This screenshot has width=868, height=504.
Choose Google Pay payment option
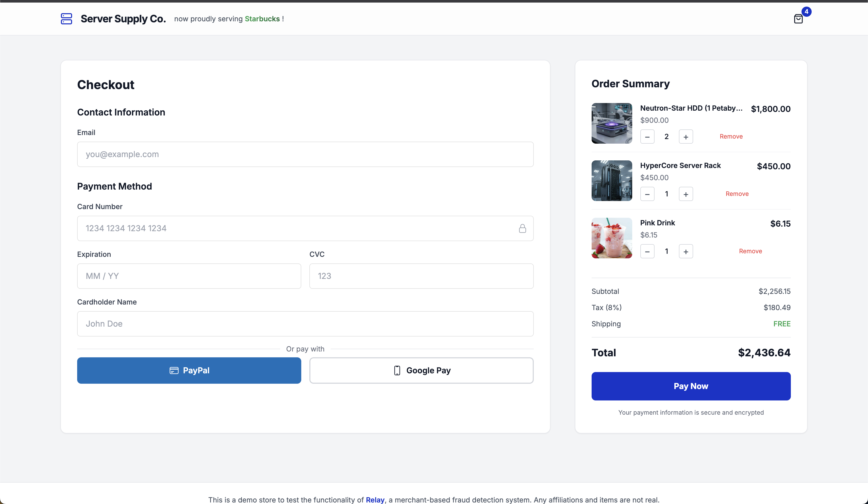421,370
